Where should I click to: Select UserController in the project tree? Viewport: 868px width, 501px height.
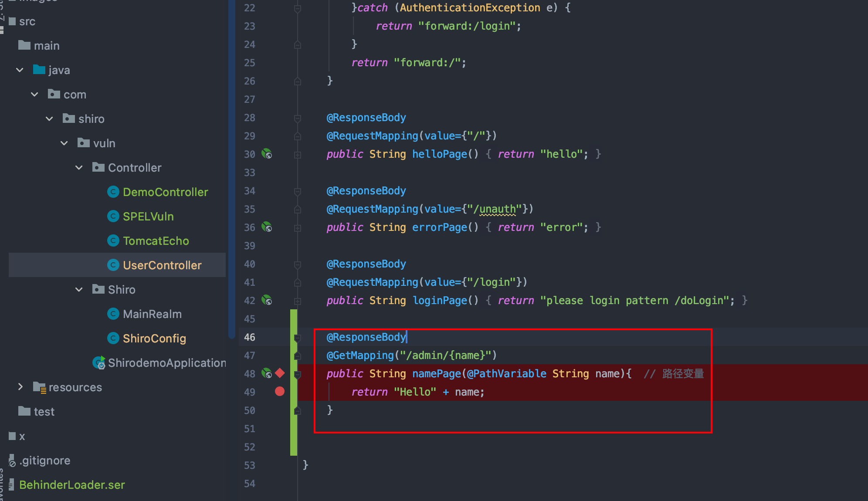(x=162, y=265)
